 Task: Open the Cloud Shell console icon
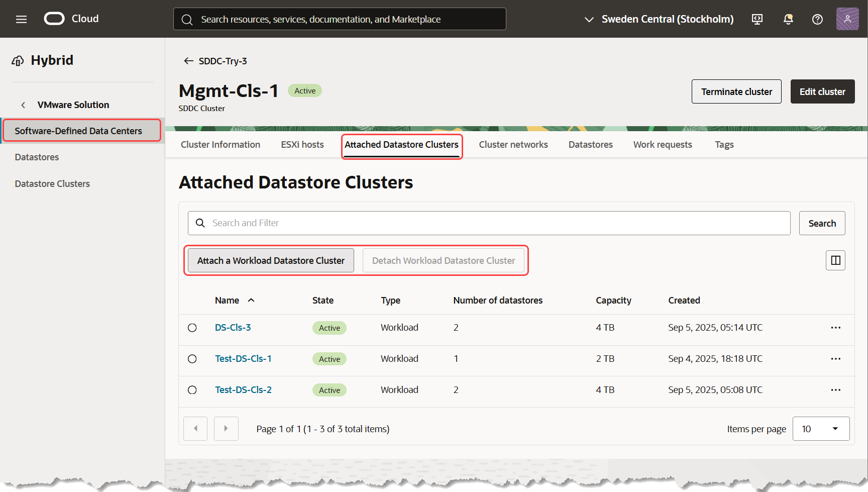coord(757,19)
